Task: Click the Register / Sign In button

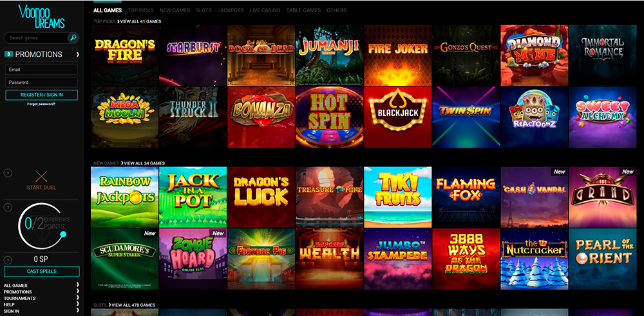Action: tap(41, 95)
